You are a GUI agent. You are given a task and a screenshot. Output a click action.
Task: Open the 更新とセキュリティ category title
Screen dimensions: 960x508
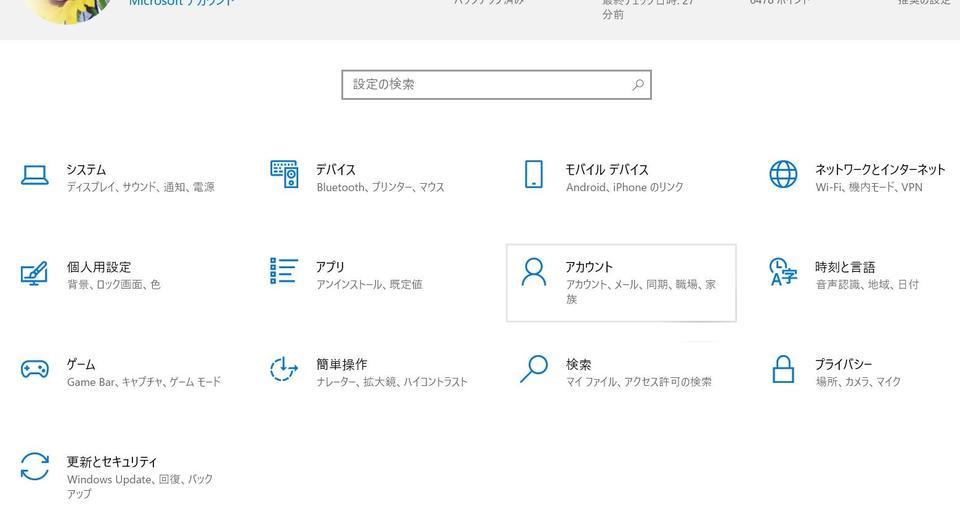(x=111, y=461)
